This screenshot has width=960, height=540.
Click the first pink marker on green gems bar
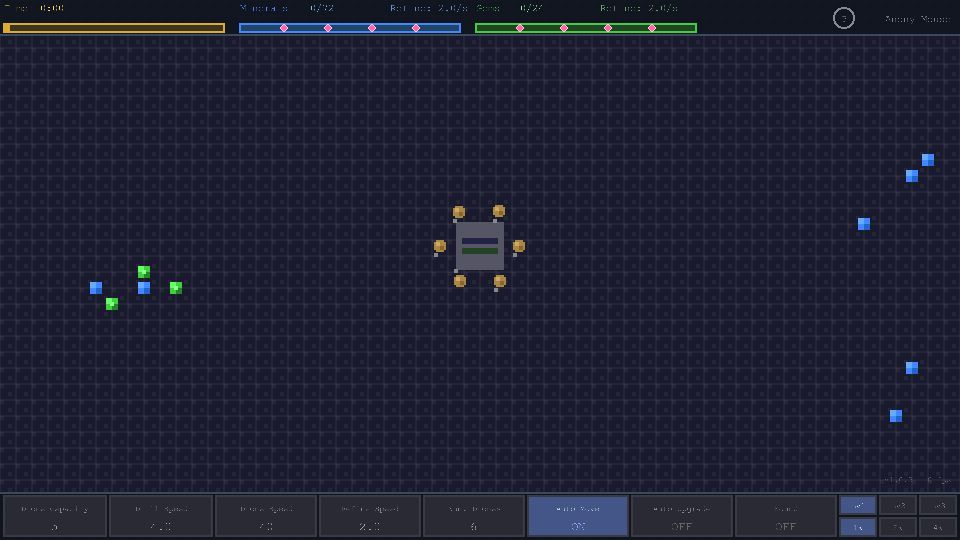(x=520, y=28)
